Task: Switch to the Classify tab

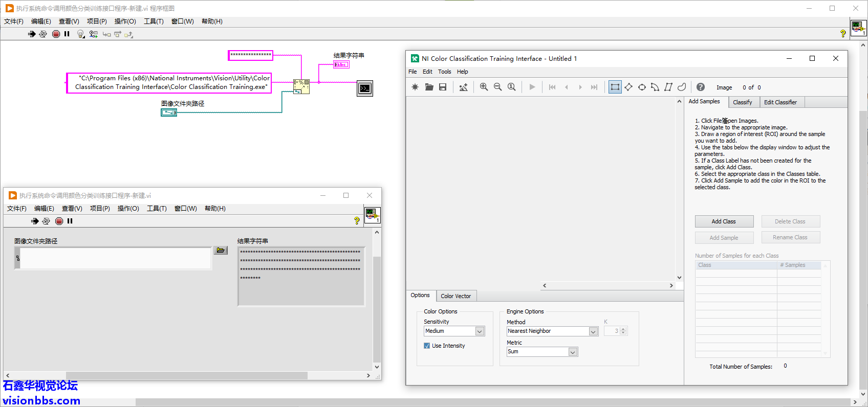Action: click(x=742, y=102)
